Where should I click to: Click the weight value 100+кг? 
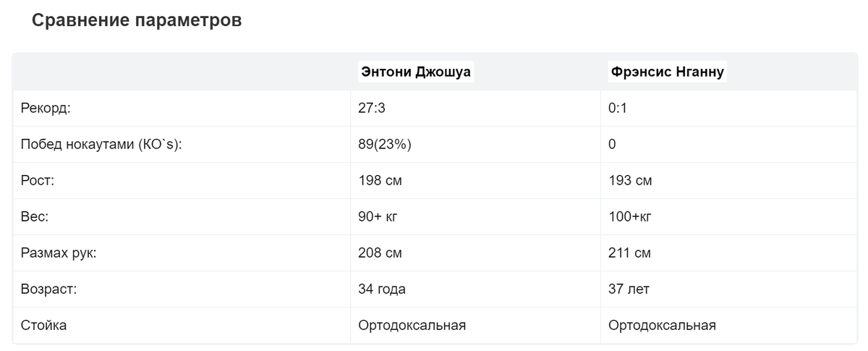click(631, 217)
